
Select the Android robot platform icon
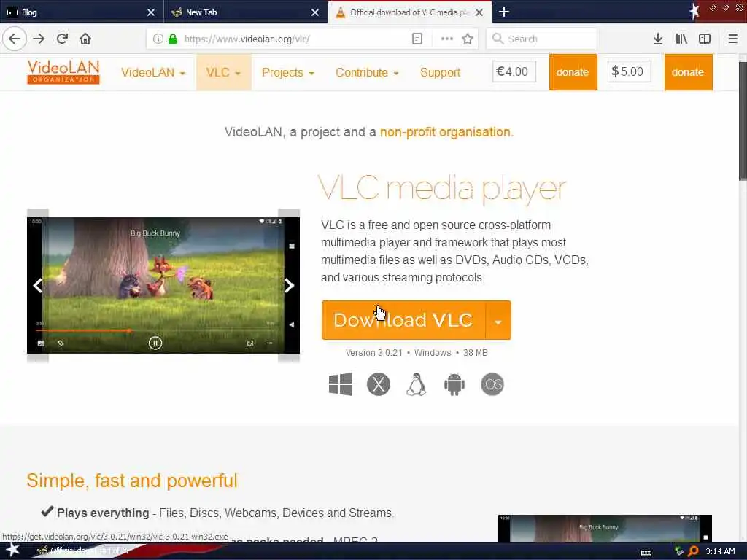click(x=454, y=384)
